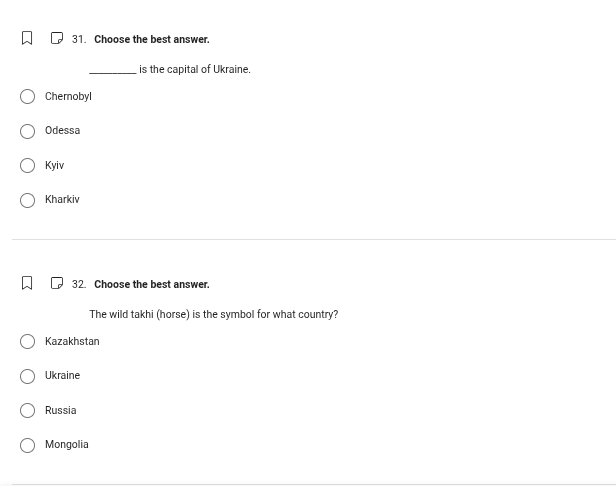Select the Chernobyl radio option
Viewport: 616px width, 486px height.
tap(28, 97)
